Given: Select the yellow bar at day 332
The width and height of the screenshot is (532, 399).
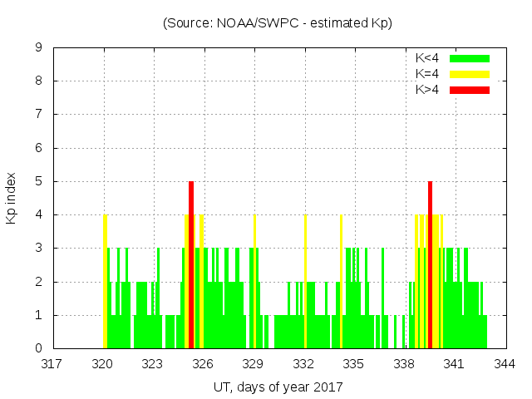Looking at the screenshot, I should [x=305, y=281].
